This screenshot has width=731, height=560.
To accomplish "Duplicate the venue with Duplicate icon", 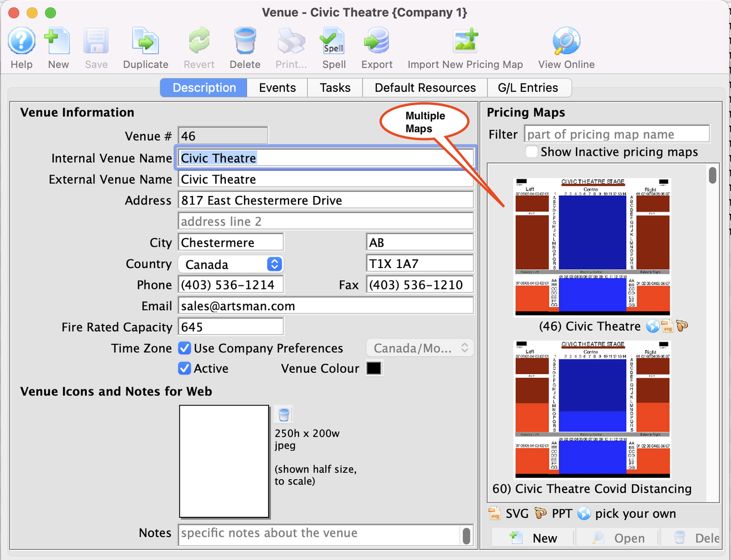I will [146, 41].
